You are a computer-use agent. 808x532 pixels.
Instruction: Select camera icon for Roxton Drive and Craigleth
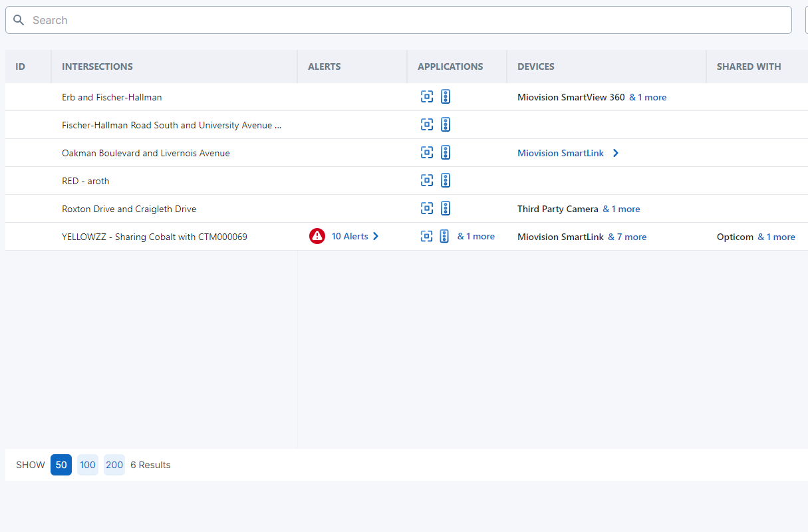tap(426, 208)
